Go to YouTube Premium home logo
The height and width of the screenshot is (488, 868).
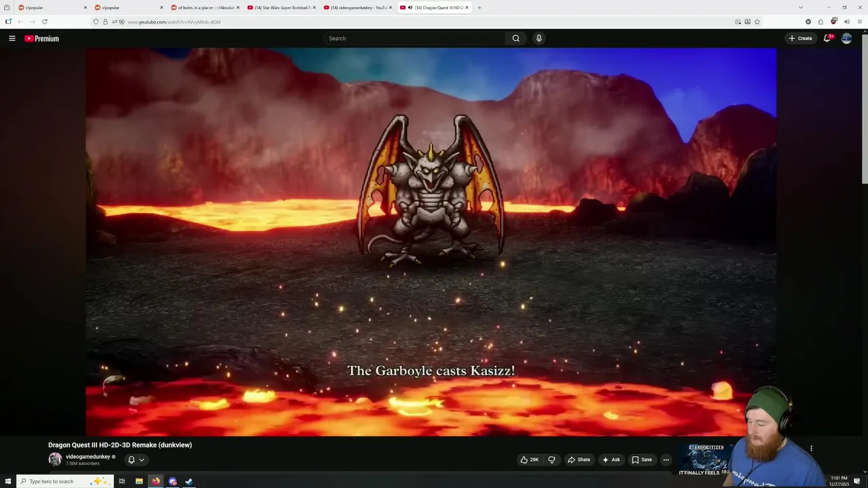[42, 39]
